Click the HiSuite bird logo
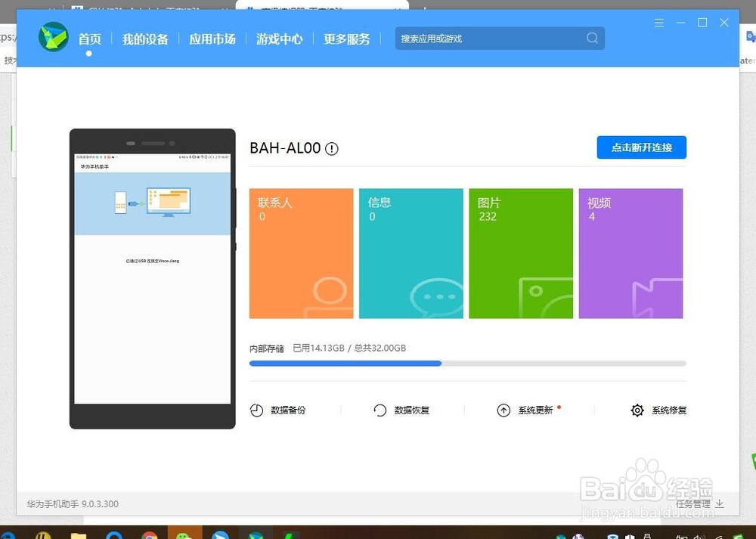The image size is (756, 539). coord(54,37)
